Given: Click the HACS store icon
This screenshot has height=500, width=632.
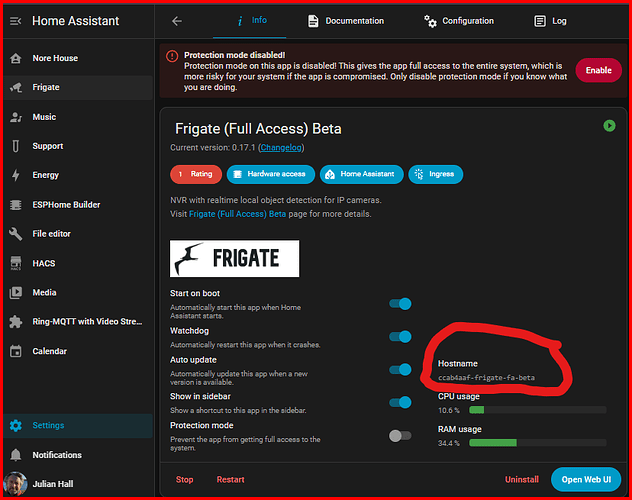Looking at the screenshot, I should [x=16, y=263].
